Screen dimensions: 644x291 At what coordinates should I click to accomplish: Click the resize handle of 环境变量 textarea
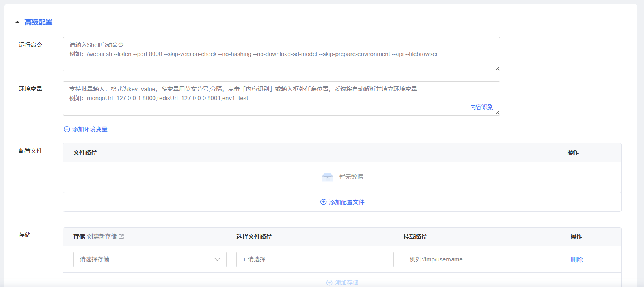click(497, 113)
